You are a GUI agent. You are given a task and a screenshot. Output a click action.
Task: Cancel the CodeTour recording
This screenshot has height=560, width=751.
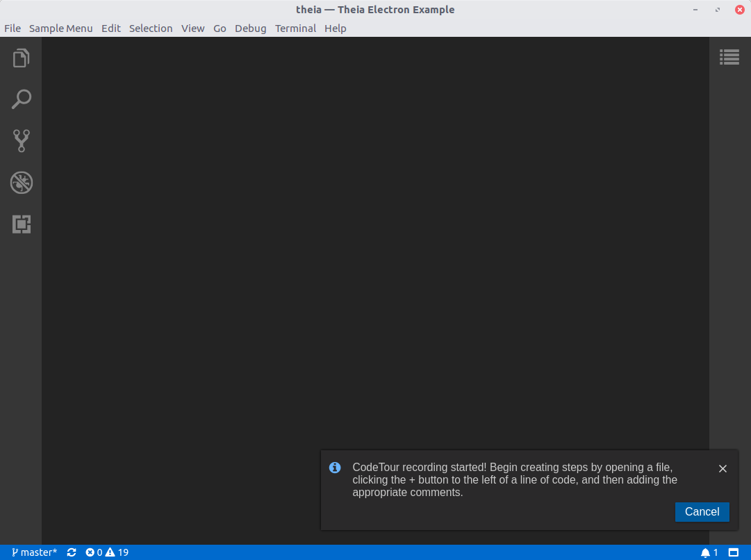(702, 512)
